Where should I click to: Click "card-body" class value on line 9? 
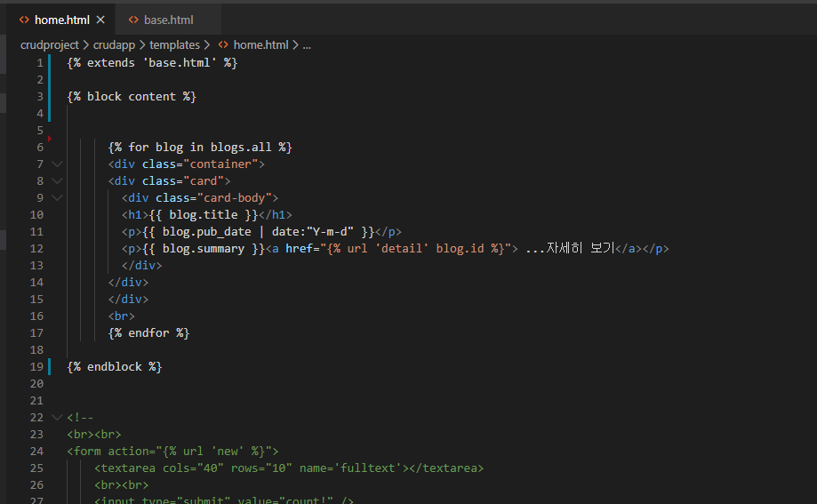234,197
